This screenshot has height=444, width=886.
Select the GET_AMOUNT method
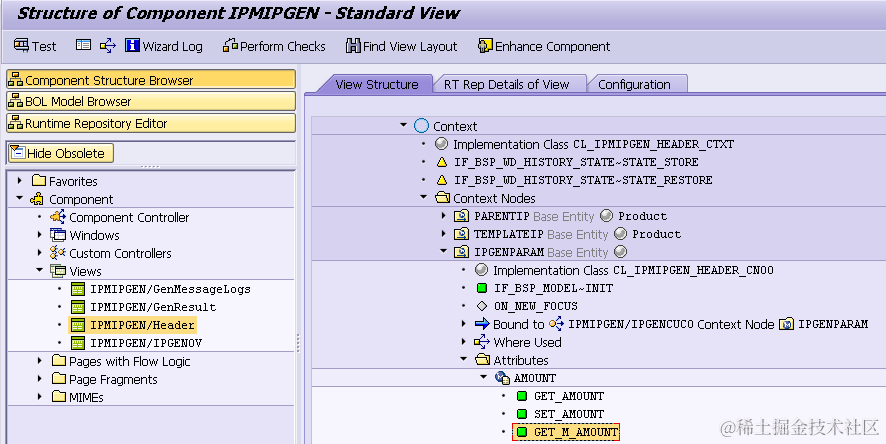coord(569,396)
